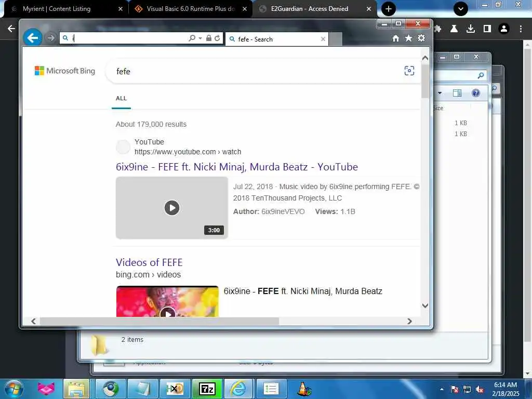
Task: Open the HxD hex editor taskbar icon
Action: click(x=175, y=389)
